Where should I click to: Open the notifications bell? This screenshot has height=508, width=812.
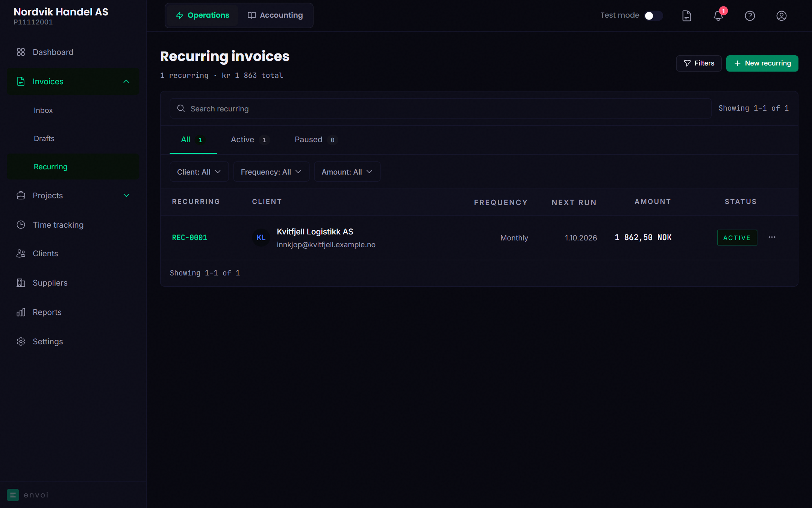718,15
